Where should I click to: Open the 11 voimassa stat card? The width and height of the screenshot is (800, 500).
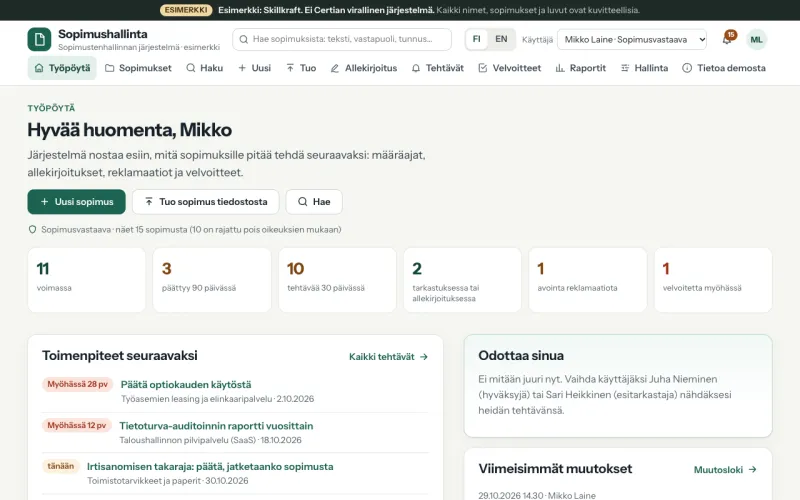click(x=86, y=280)
